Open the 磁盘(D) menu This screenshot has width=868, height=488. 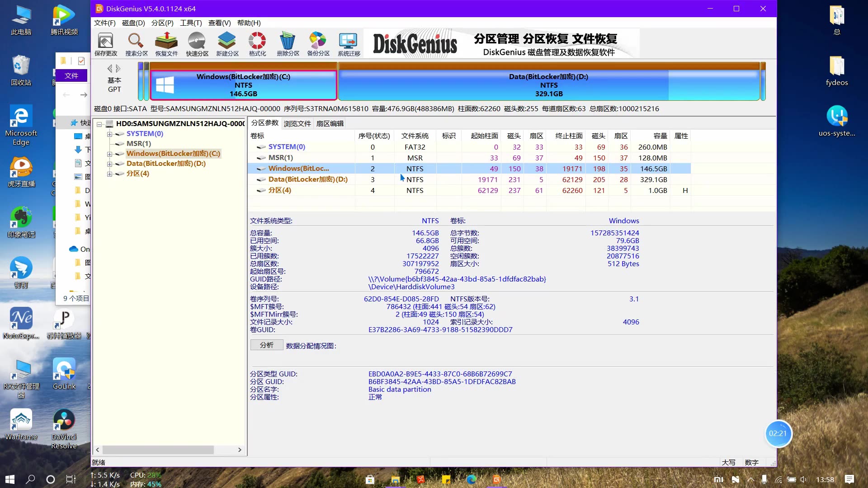pos(133,23)
